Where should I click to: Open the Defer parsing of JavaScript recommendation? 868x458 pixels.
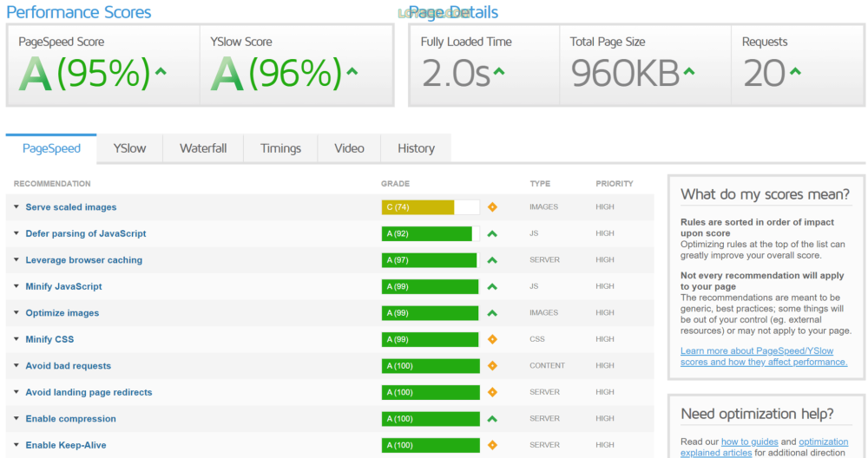point(86,233)
